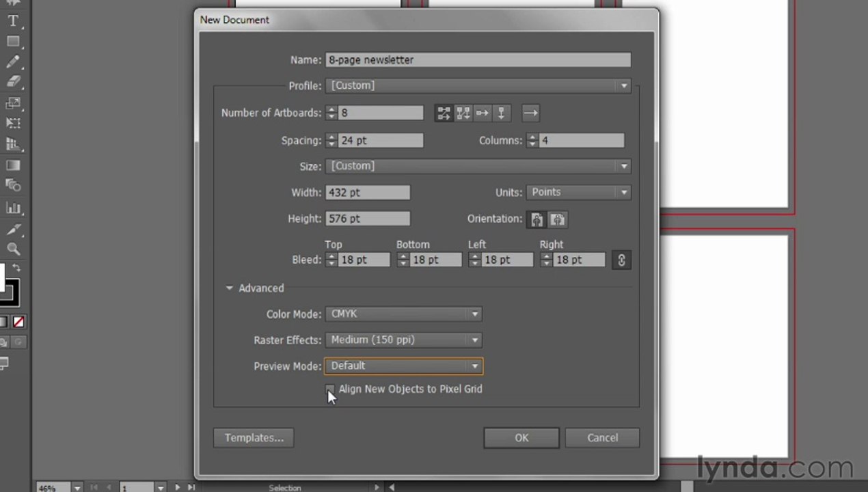This screenshot has width=868, height=492.
Task: Open the status bar Selection info arrow
Action: tap(376, 487)
